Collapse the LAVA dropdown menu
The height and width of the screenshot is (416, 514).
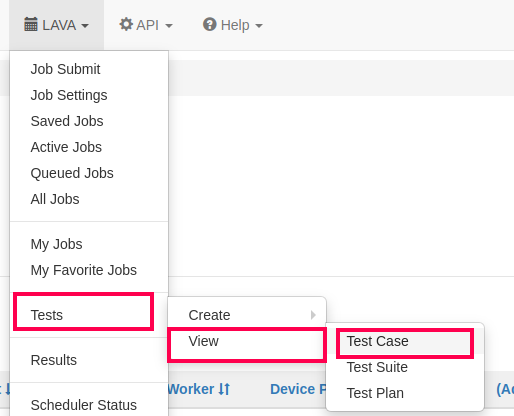coord(57,25)
